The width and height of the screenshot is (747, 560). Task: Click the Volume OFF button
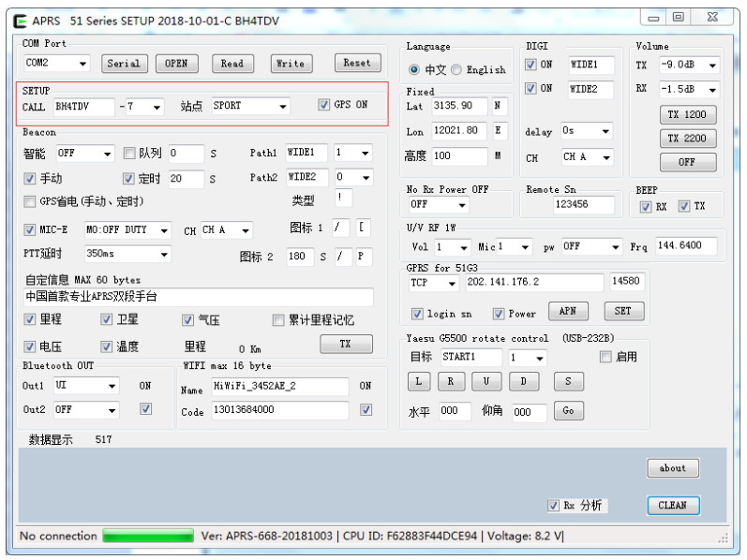click(x=688, y=162)
